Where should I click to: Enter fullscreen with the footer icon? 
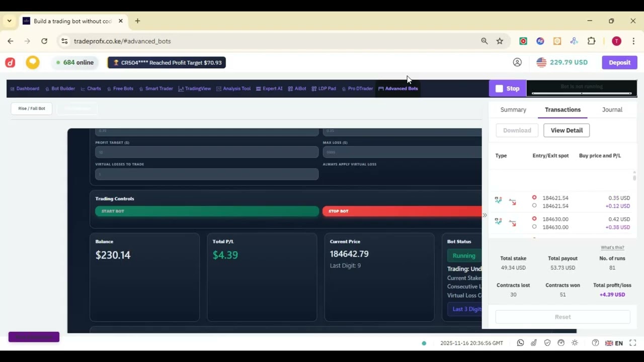point(633,343)
